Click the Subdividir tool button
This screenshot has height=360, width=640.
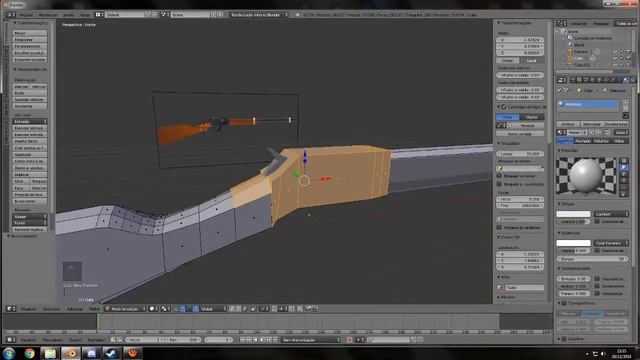click(29, 155)
